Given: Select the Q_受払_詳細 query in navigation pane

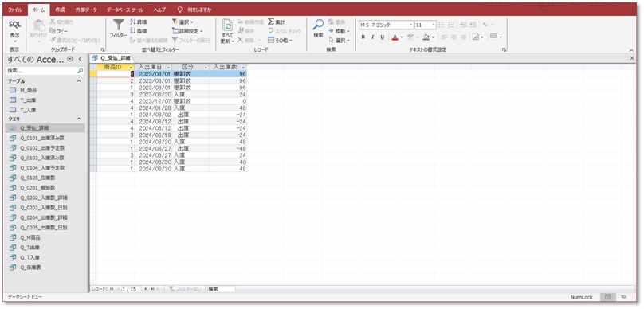Looking at the screenshot, I should point(45,128).
